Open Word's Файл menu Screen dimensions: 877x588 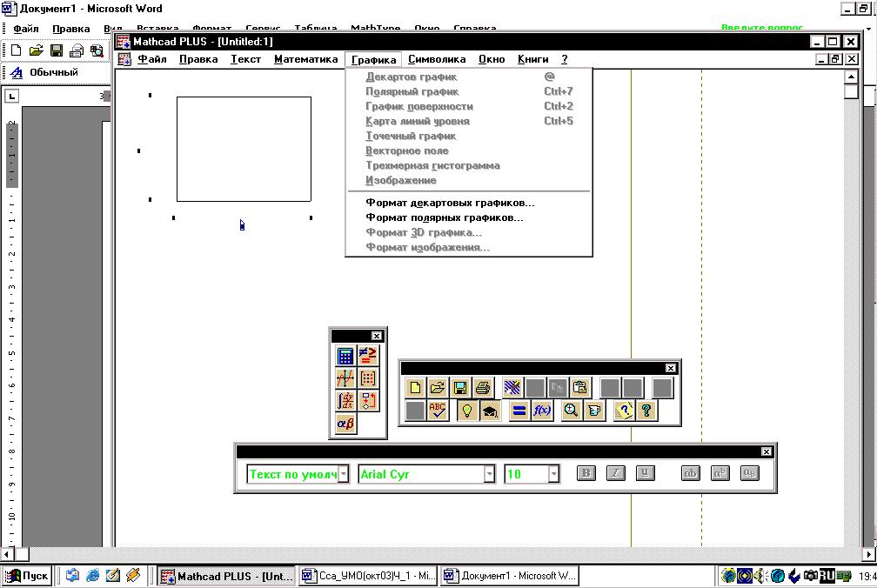[x=26, y=29]
